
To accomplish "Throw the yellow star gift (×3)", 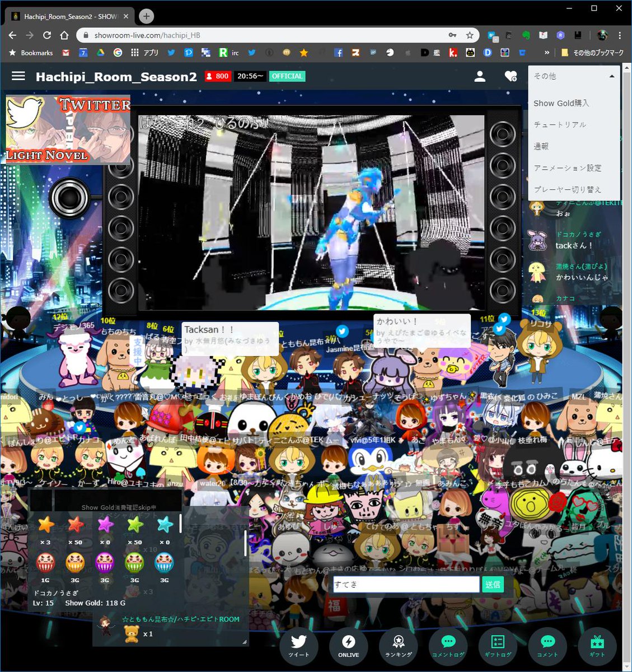I will pyautogui.click(x=46, y=525).
